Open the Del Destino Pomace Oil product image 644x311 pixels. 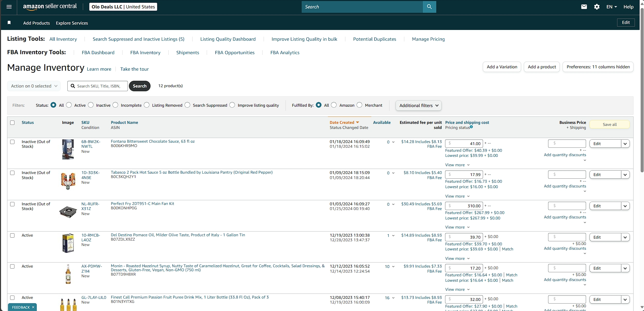(x=68, y=243)
